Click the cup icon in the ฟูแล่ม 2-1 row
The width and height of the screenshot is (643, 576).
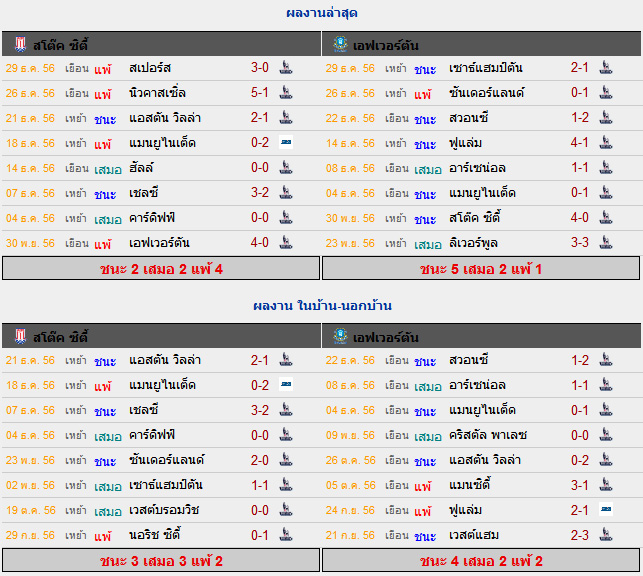[606, 510]
